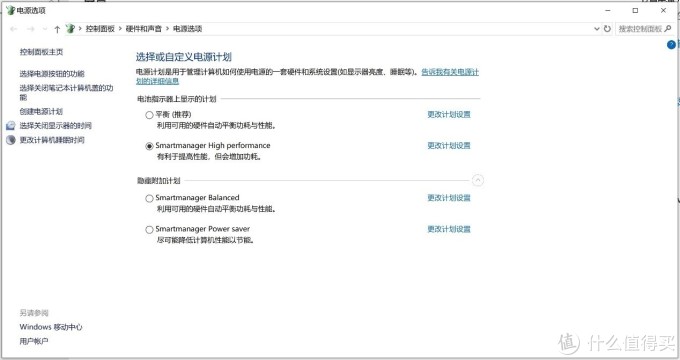Open 创建电源计划
680x360 pixels.
(41, 111)
